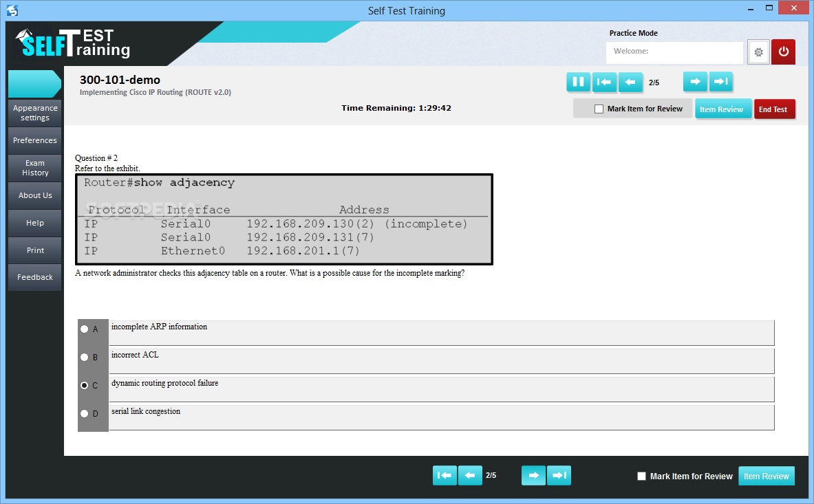Click the Self Test Training title bar icon
The width and height of the screenshot is (814, 504).
pyautogui.click(x=12, y=10)
